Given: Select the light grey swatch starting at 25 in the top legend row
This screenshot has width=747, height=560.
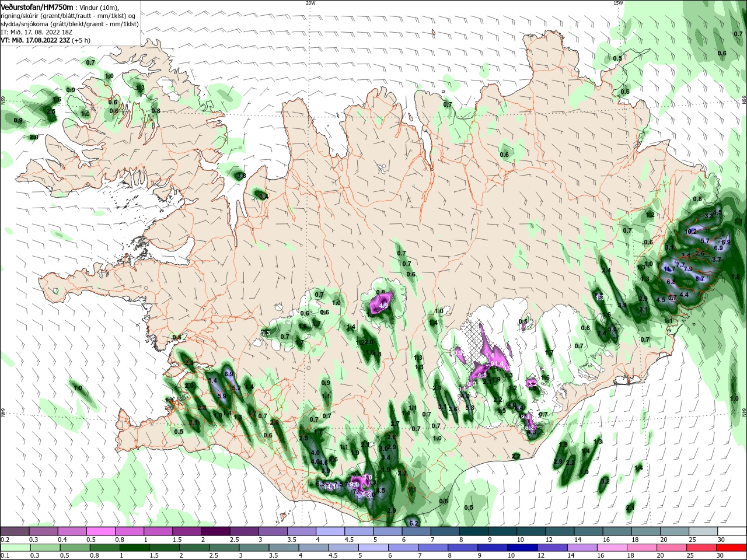Looking at the screenshot, I should (703, 531).
